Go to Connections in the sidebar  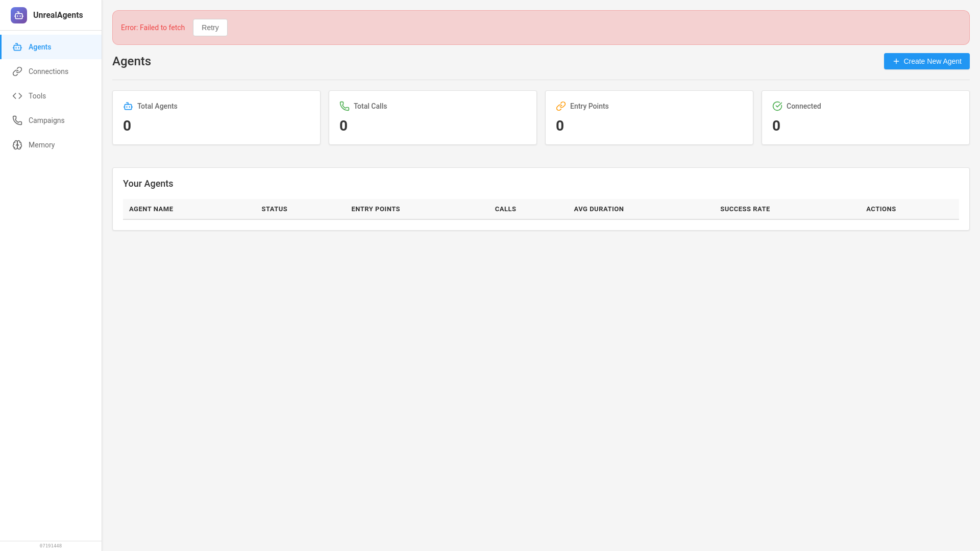[51, 71]
